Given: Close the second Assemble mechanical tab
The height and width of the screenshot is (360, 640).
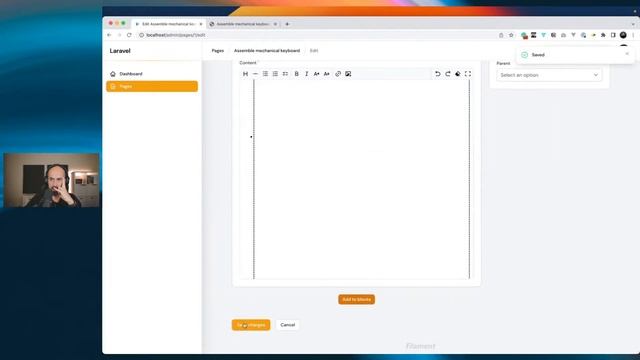Looking at the screenshot, I should point(275,24).
